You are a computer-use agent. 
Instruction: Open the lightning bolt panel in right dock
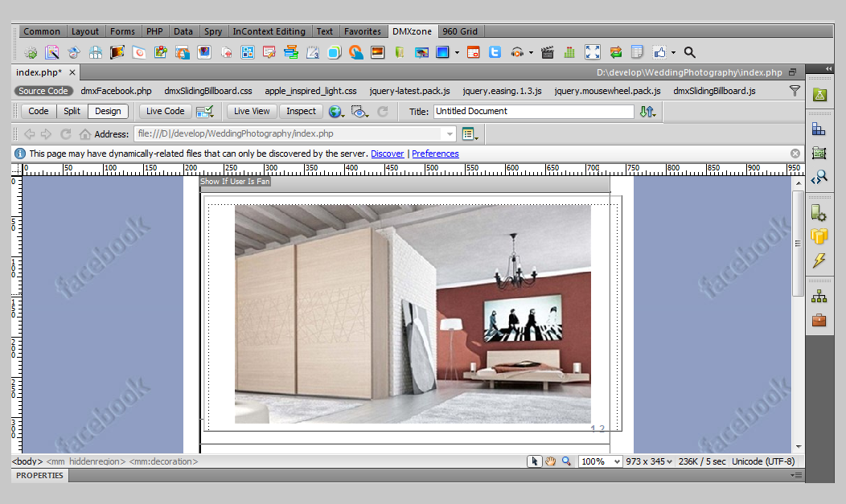tap(819, 260)
